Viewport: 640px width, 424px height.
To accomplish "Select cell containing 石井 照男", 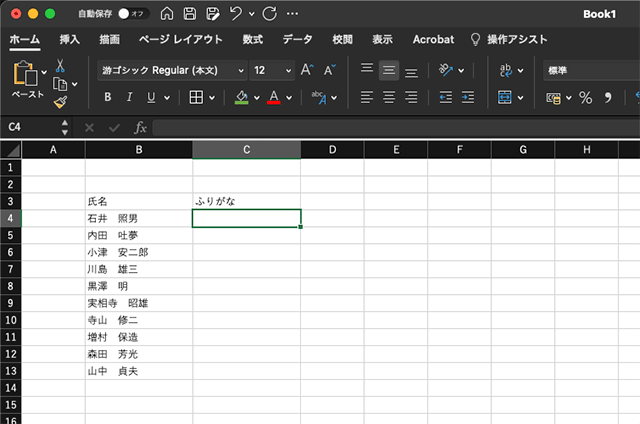I will 138,218.
